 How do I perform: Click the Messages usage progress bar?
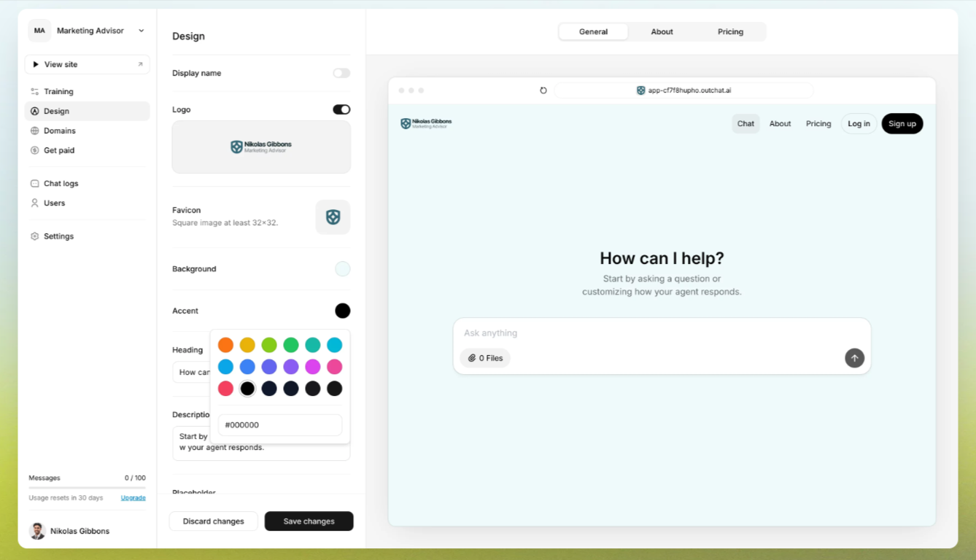pos(87,488)
